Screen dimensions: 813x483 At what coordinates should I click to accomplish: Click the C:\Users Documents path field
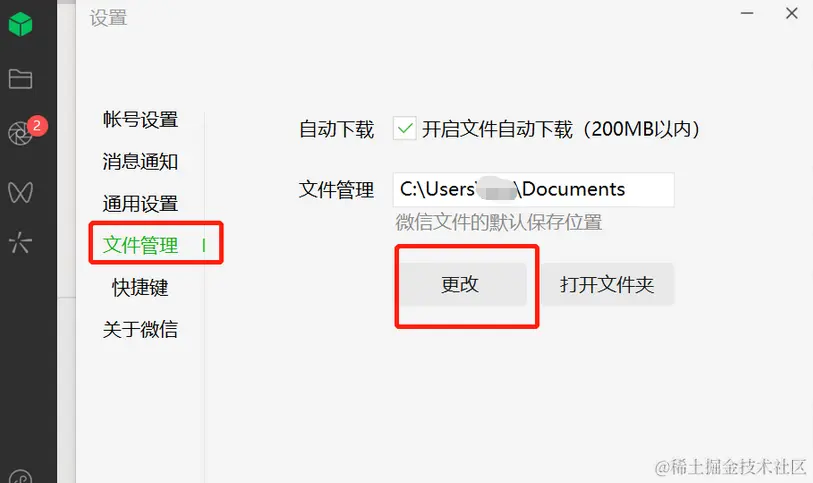click(534, 190)
